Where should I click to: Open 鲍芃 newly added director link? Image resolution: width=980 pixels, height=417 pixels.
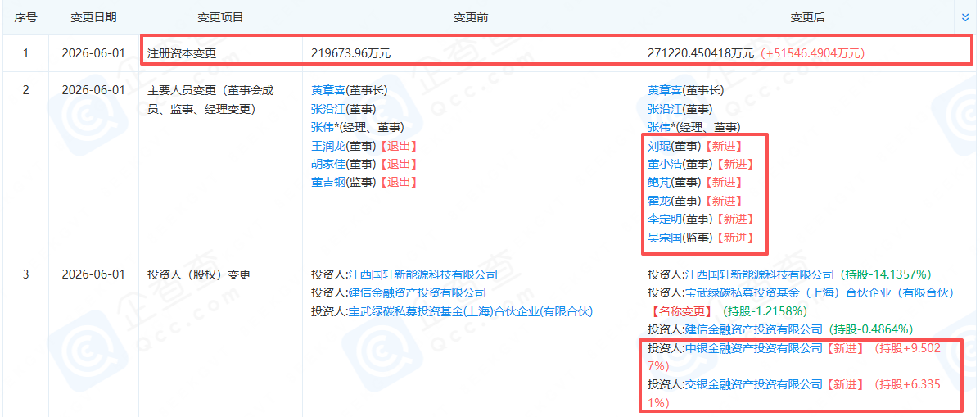tap(659, 183)
